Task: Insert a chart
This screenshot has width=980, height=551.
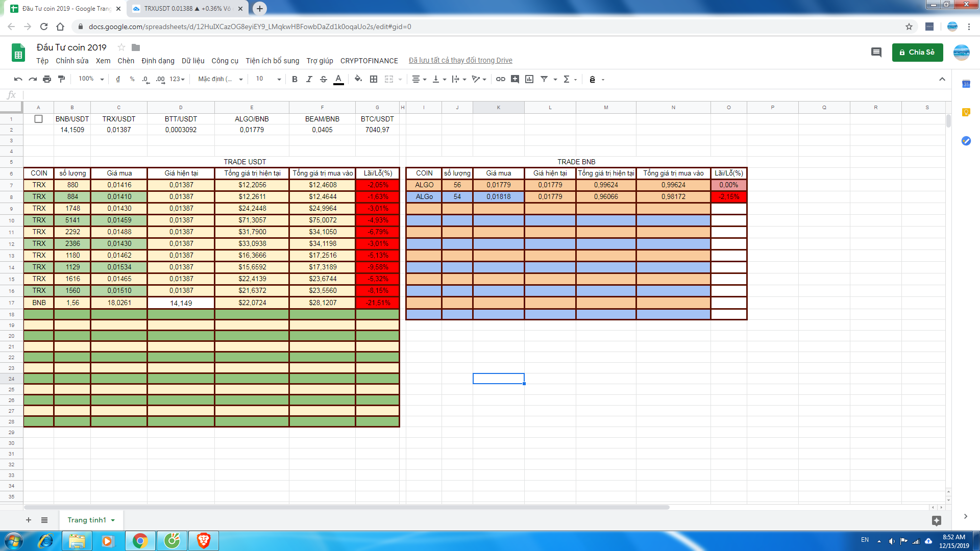Action: tap(529, 79)
